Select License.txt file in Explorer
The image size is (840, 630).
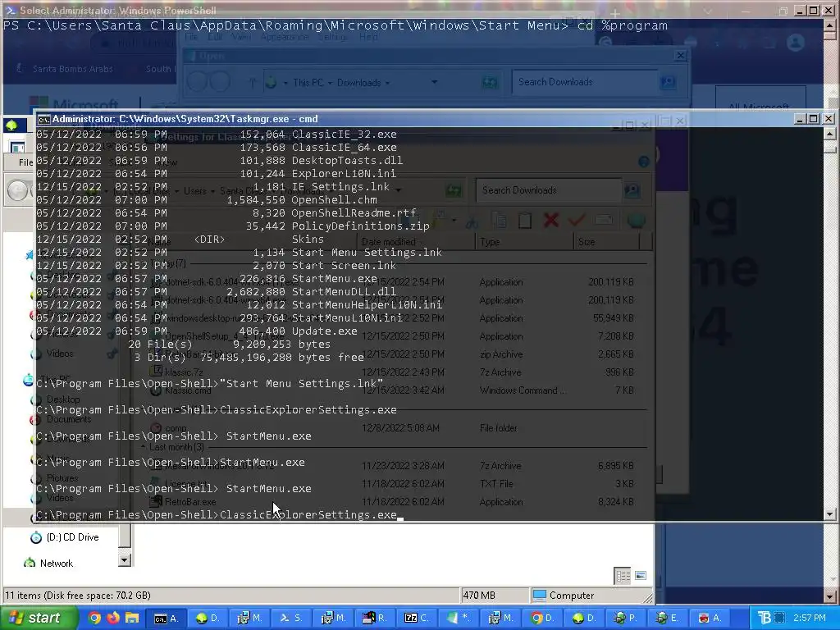coord(186,484)
